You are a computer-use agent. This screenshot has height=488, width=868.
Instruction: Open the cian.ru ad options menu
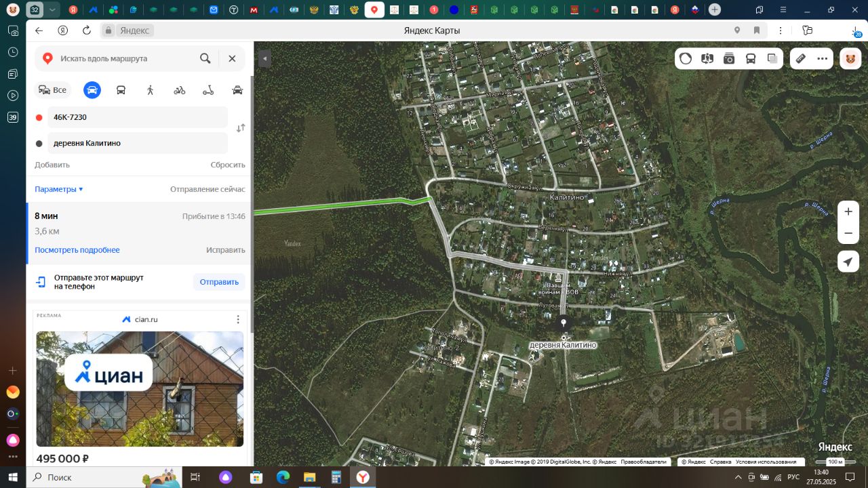point(238,319)
